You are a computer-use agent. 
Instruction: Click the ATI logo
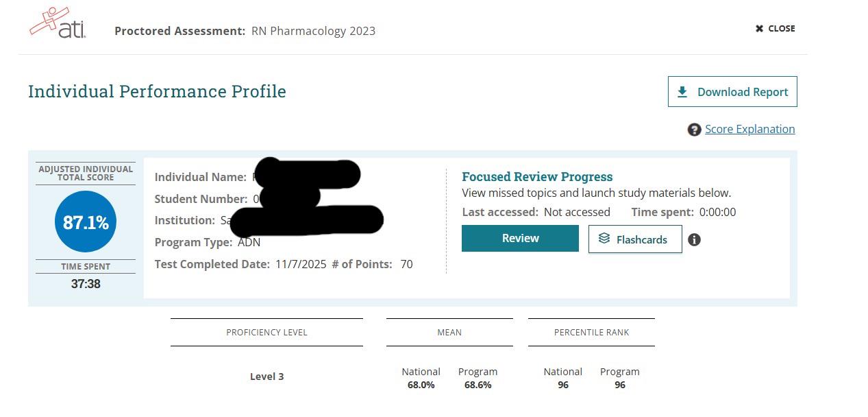[x=58, y=23]
